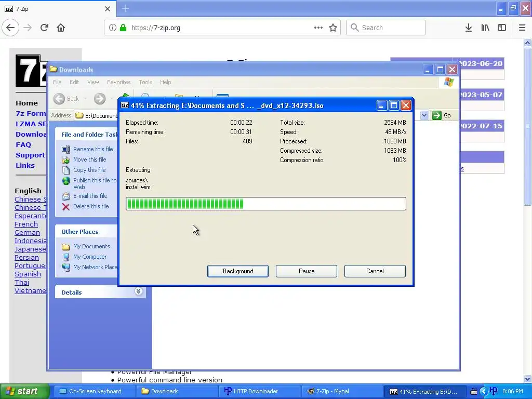Image resolution: width=532 pixels, height=399 pixels.
Task: Click Delete this file
Action: tap(91, 206)
